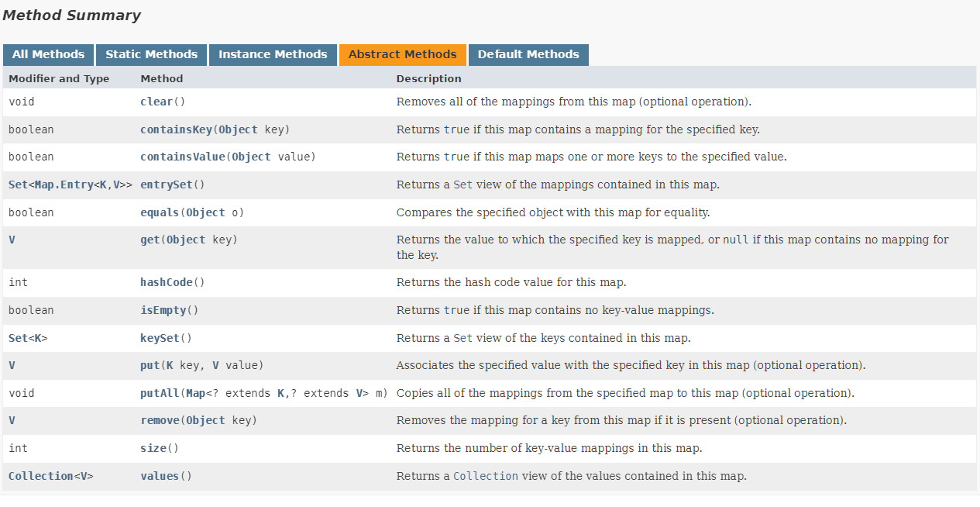Open the putAll method link
This screenshot has width=980, height=507.
(x=160, y=393)
